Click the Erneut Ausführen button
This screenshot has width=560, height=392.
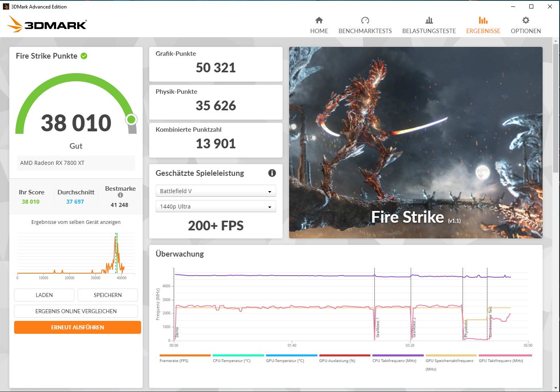coord(78,327)
